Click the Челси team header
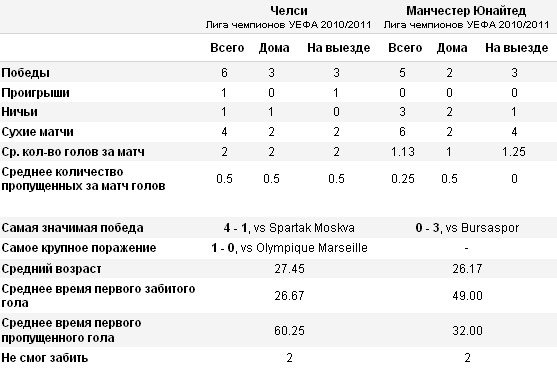Image resolution: width=557 pixels, height=370 pixels. pyautogui.click(x=289, y=11)
